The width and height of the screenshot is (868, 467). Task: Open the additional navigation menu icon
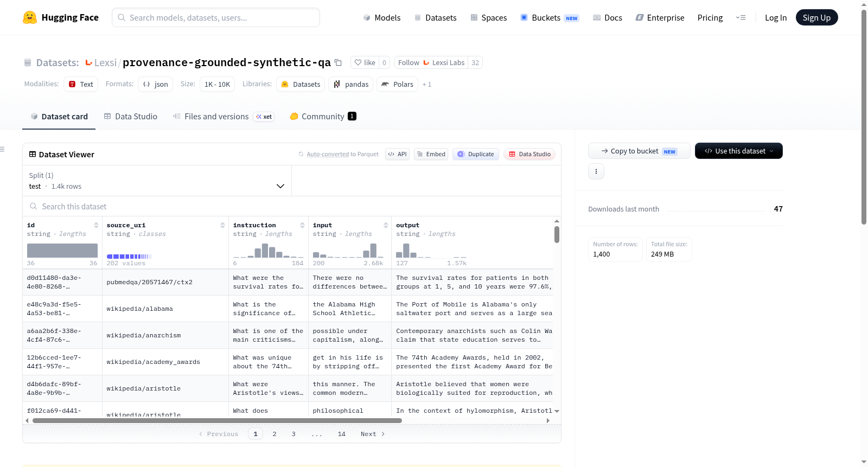coord(741,17)
